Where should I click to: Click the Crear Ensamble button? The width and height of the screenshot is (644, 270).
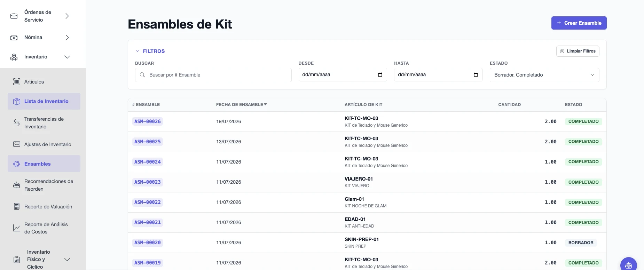pos(579,23)
